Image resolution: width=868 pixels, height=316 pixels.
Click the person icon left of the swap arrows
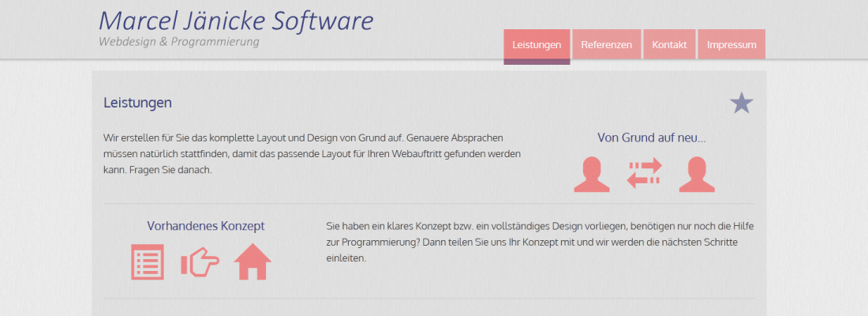tap(591, 175)
